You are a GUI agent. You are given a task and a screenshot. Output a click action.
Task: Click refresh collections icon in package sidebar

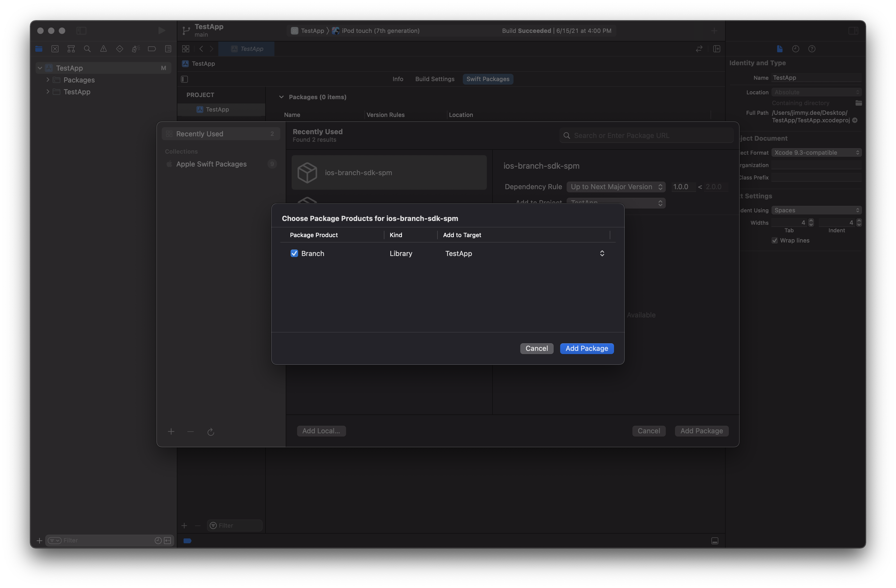[x=211, y=432]
